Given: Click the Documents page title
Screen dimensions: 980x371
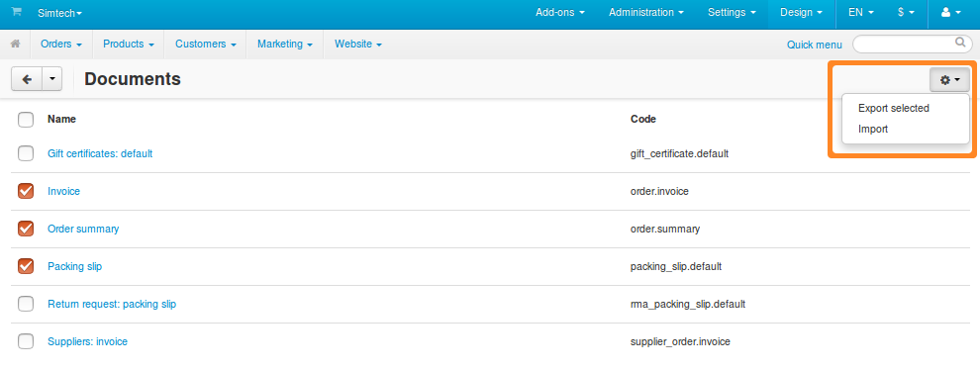Looking at the screenshot, I should click(x=133, y=79).
